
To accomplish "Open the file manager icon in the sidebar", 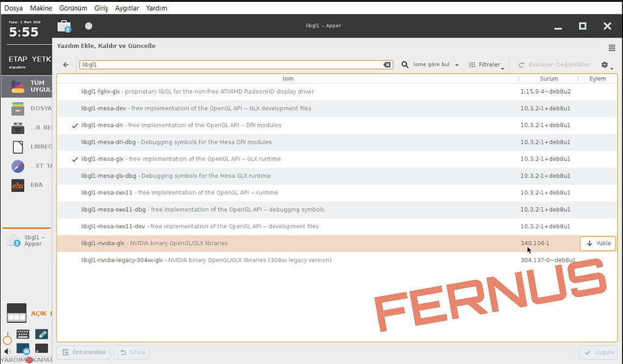I will (18, 108).
